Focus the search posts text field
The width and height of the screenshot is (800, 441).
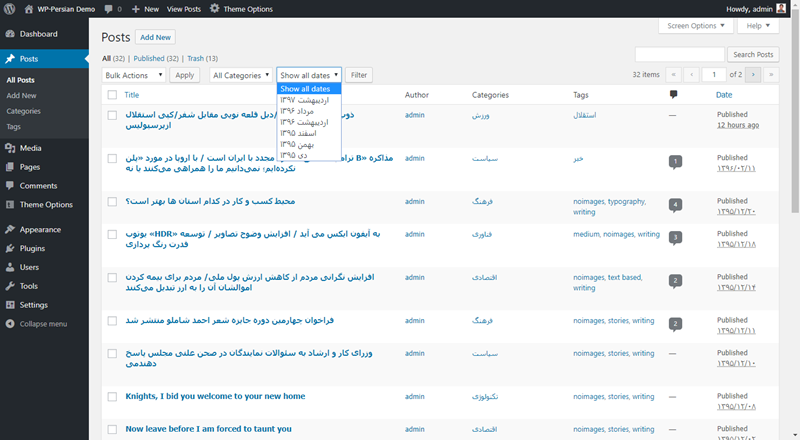click(x=679, y=54)
